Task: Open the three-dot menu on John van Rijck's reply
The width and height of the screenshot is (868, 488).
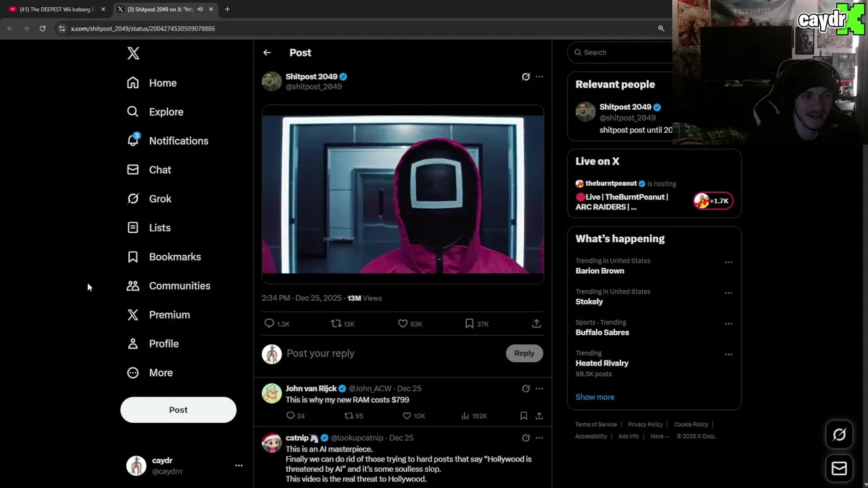Action: point(539,388)
